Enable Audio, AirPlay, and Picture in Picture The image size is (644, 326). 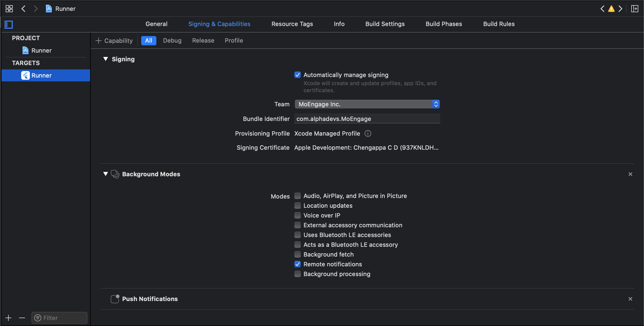coord(298,196)
